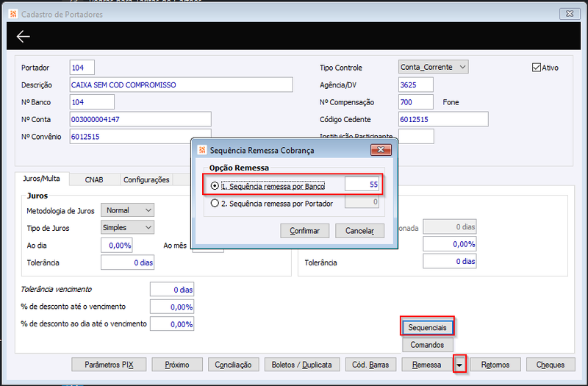
Task: Switch to the CNAB tab
Action: tap(94, 179)
